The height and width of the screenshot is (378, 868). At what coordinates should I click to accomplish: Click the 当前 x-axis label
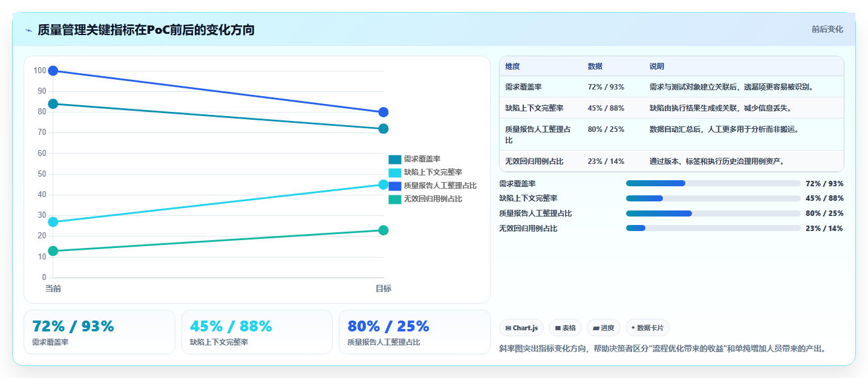[53, 288]
